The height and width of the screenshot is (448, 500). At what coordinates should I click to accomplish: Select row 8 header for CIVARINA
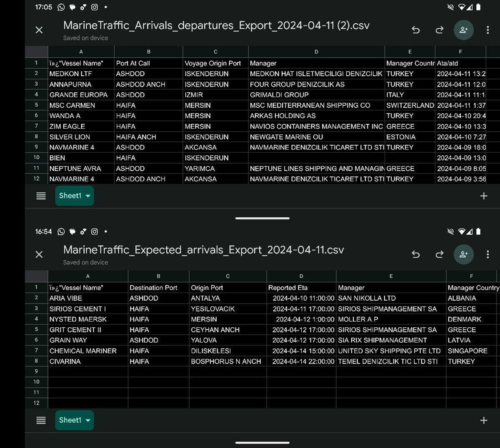[36, 361]
